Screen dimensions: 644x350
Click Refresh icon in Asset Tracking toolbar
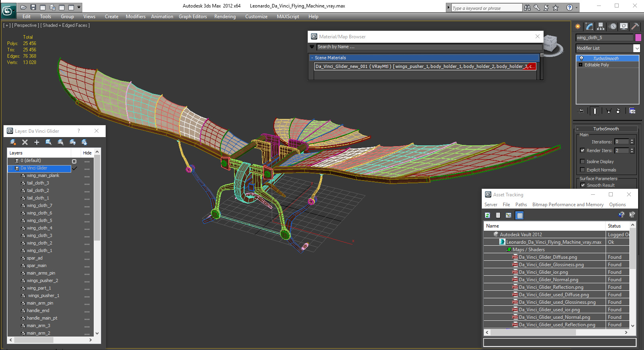point(487,215)
